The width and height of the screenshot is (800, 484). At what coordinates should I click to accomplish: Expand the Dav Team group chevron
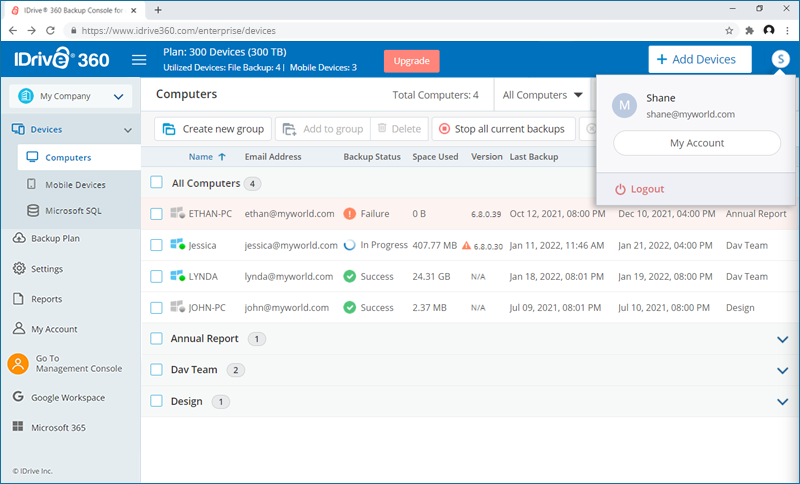point(782,370)
